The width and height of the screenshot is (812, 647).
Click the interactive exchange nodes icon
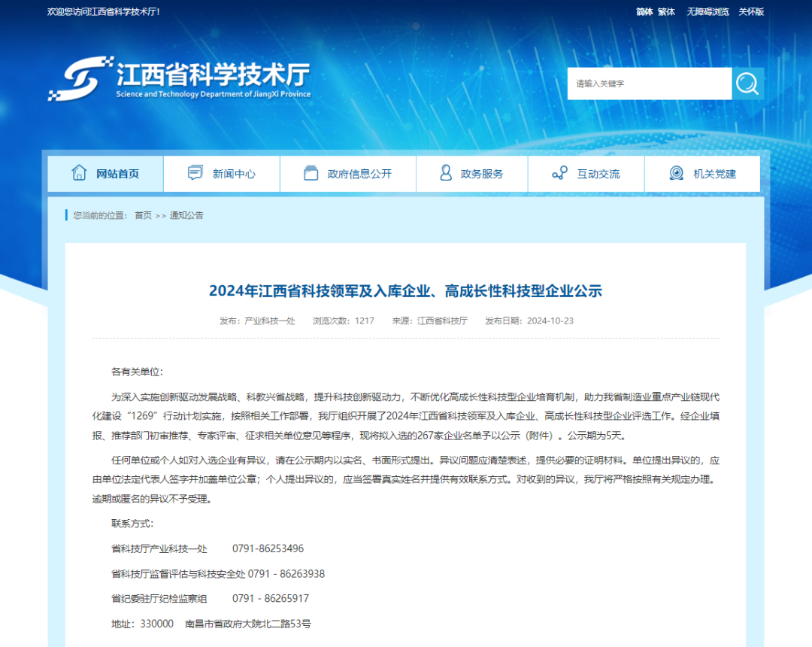coord(559,173)
